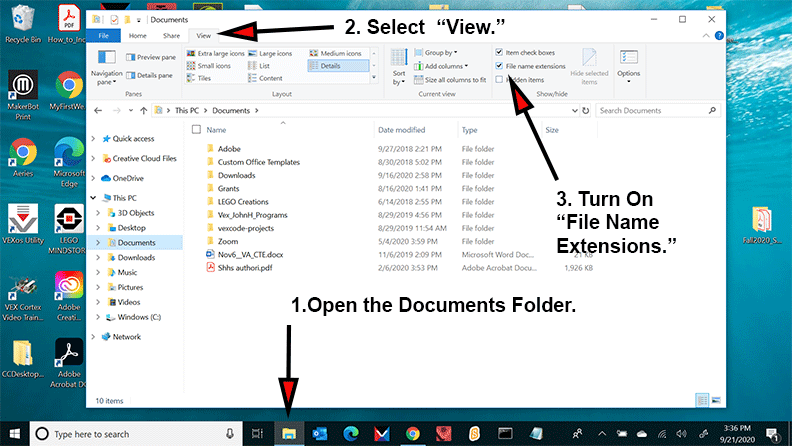Open the Group by dropdown
This screenshot has width=792, height=446.
[440, 52]
